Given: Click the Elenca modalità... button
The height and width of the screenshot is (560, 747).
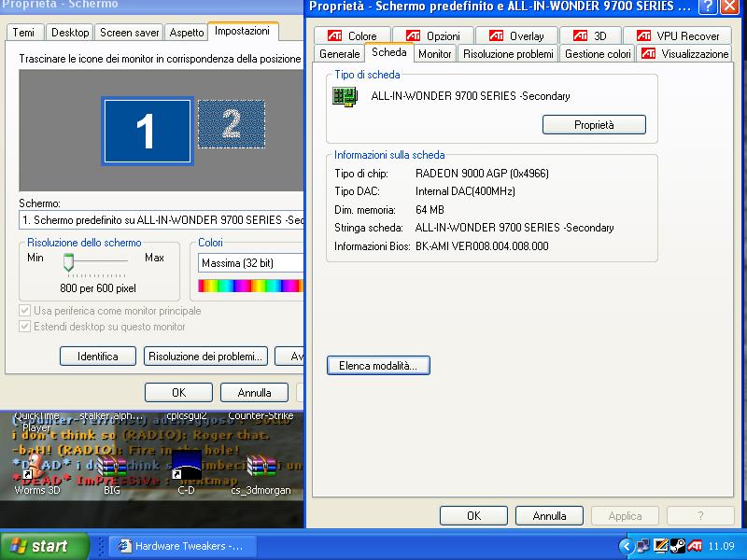Looking at the screenshot, I should (378, 366).
